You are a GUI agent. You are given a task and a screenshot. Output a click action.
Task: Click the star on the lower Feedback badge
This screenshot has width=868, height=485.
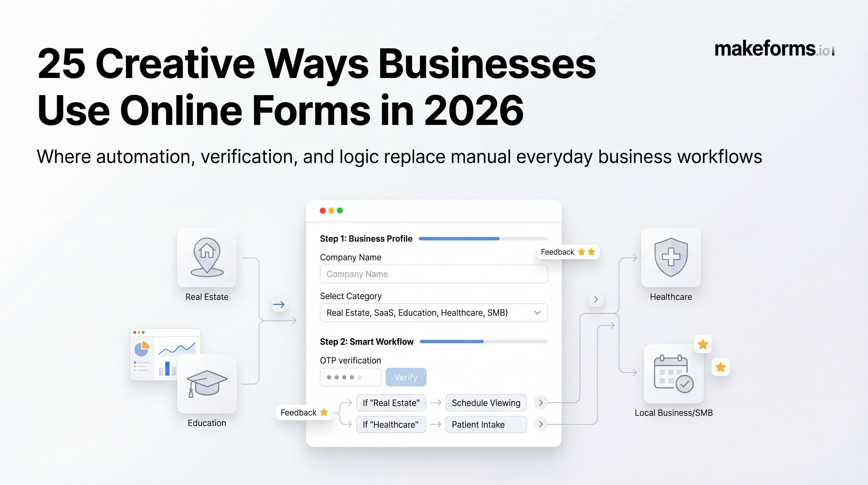tap(324, 412)
